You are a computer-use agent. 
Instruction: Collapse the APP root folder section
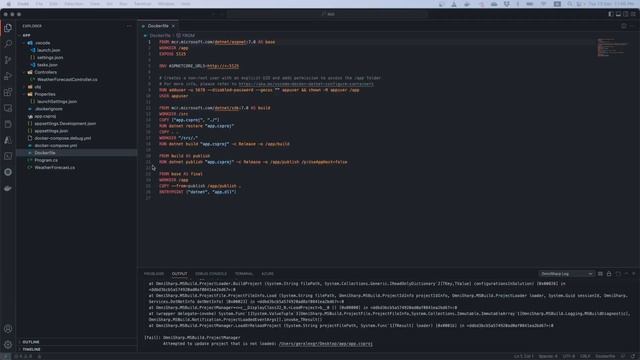[x=27, y=36]
